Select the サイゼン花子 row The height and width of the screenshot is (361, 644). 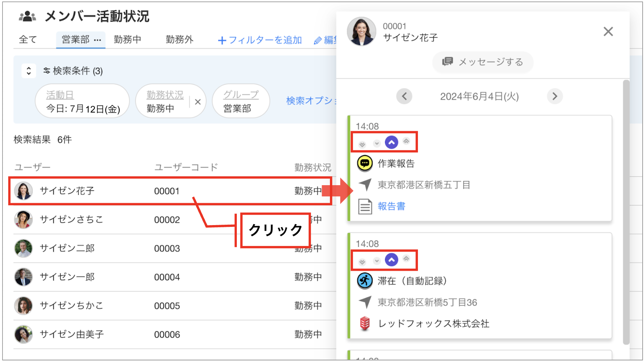(x=170, y=191)
